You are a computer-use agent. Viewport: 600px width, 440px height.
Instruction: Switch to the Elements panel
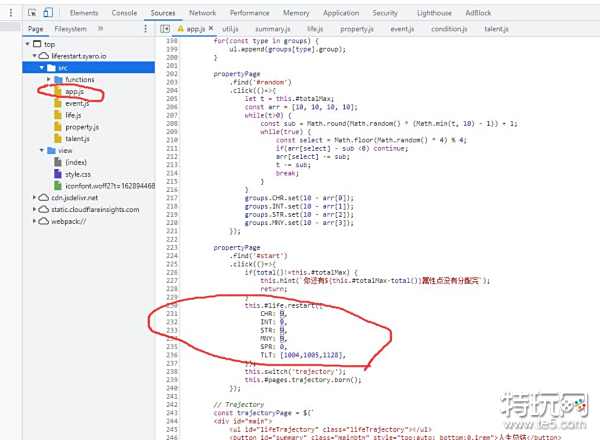coord(84,13)
